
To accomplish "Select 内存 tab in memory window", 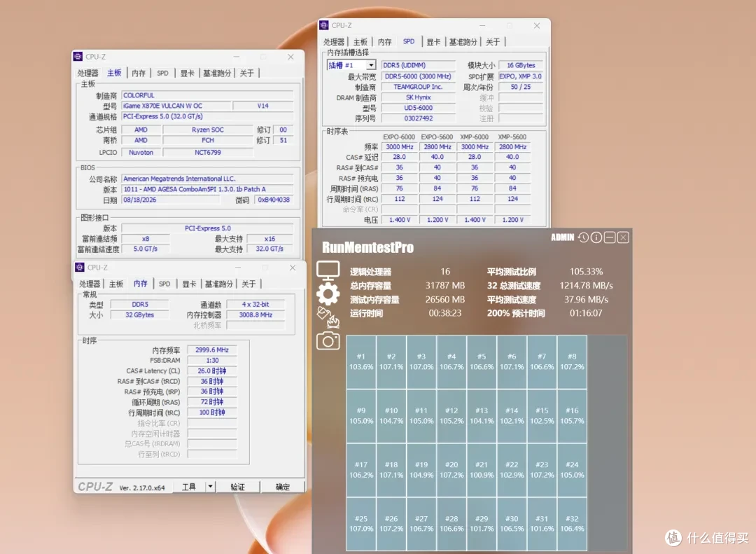I will click(141, 284).
